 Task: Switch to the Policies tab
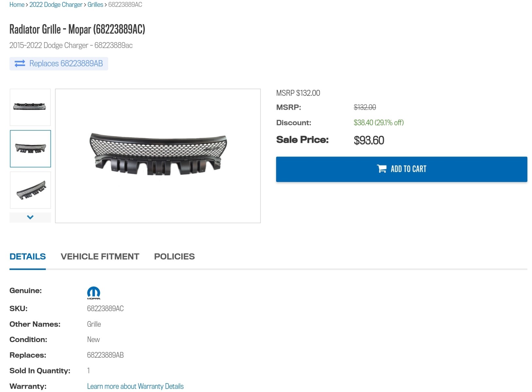tap(174, 257)
